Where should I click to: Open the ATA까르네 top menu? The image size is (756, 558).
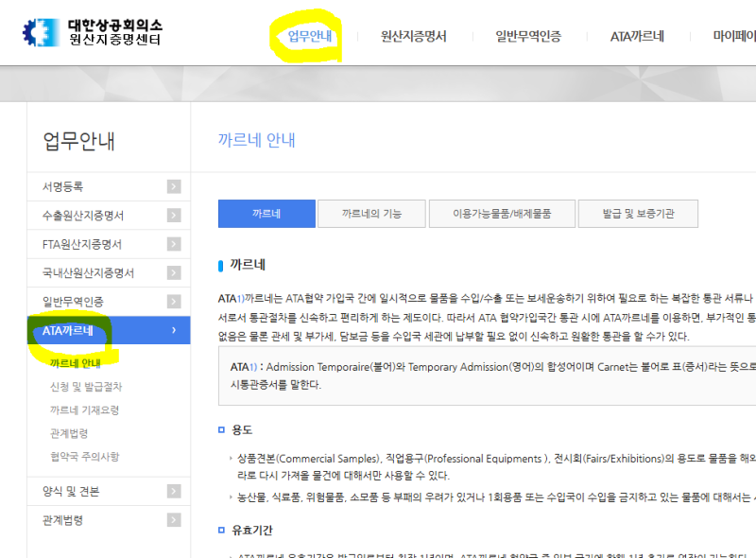click(637, 36)
